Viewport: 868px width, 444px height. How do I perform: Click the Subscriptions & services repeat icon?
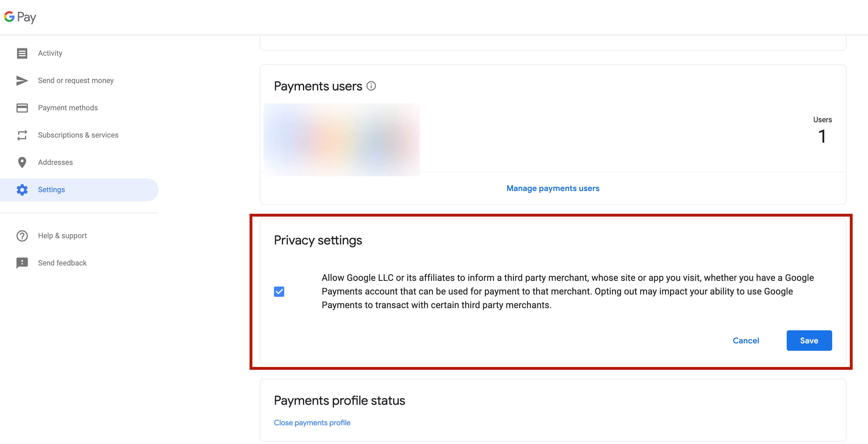pyautogui.click(x=22, y=135)
